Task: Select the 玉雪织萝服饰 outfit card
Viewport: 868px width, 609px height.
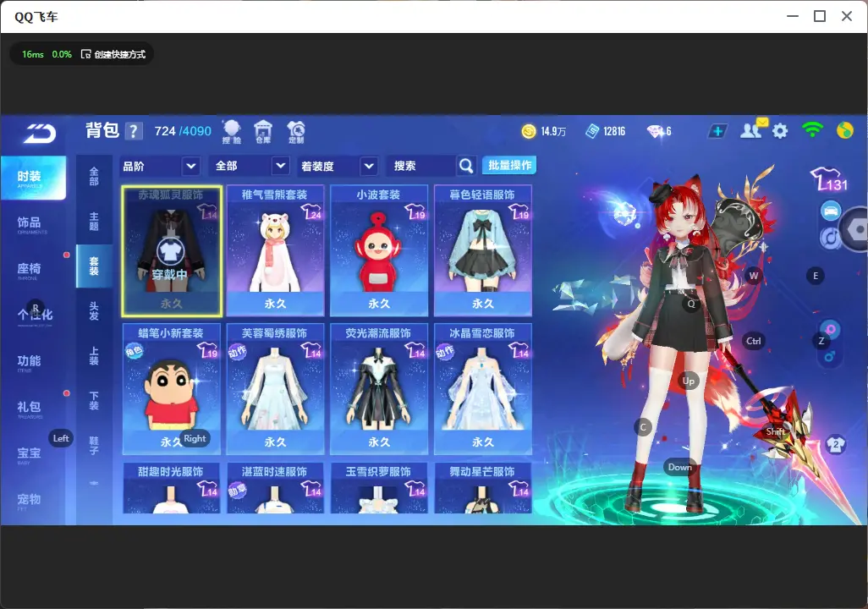Action: click(x=379, y=488)
